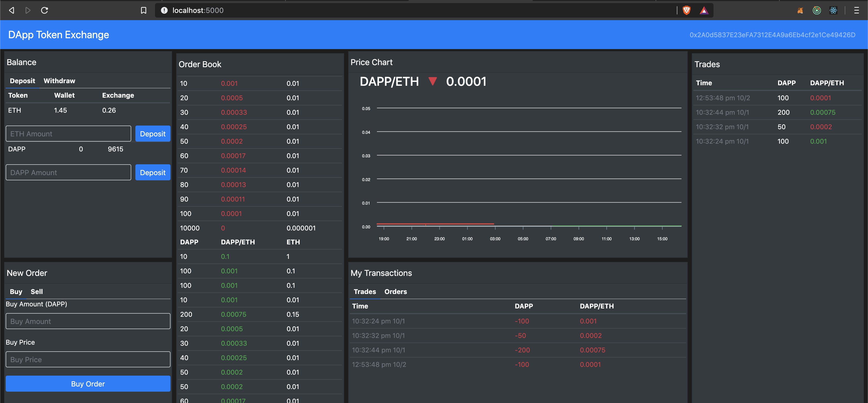Click the Brave Rewards triangle icon
Screen dimensions: 868x403
tap(704, 10)
